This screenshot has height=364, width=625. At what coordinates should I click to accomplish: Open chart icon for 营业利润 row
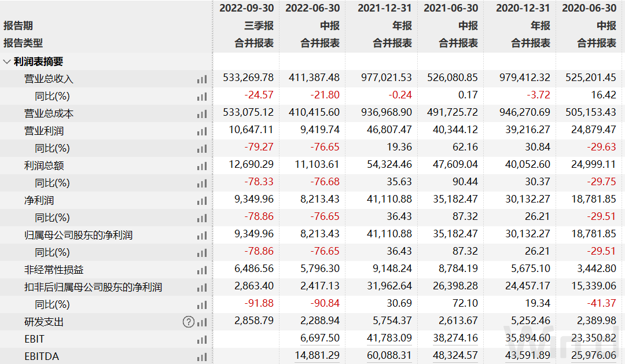coord(202,131)
